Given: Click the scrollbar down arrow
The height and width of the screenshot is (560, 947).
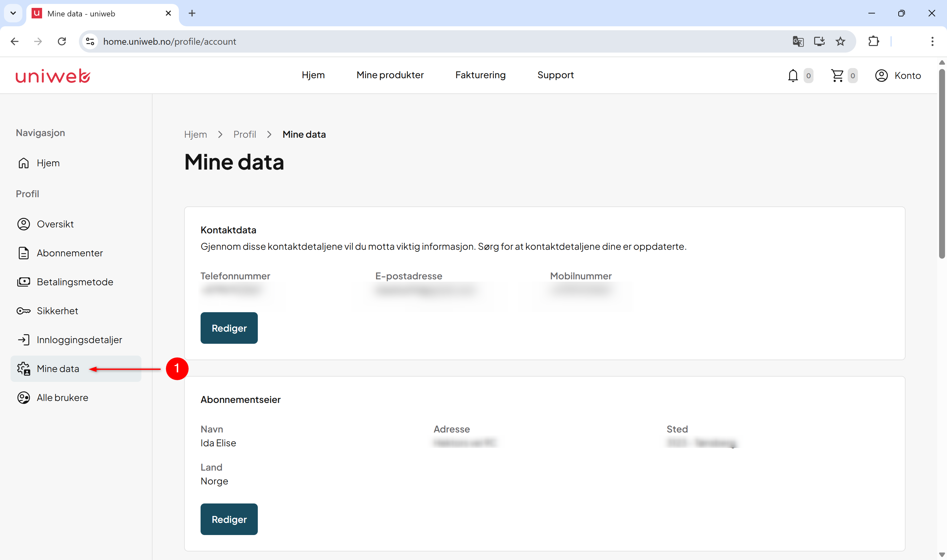Looking at the screenshot, I should 942,555.
